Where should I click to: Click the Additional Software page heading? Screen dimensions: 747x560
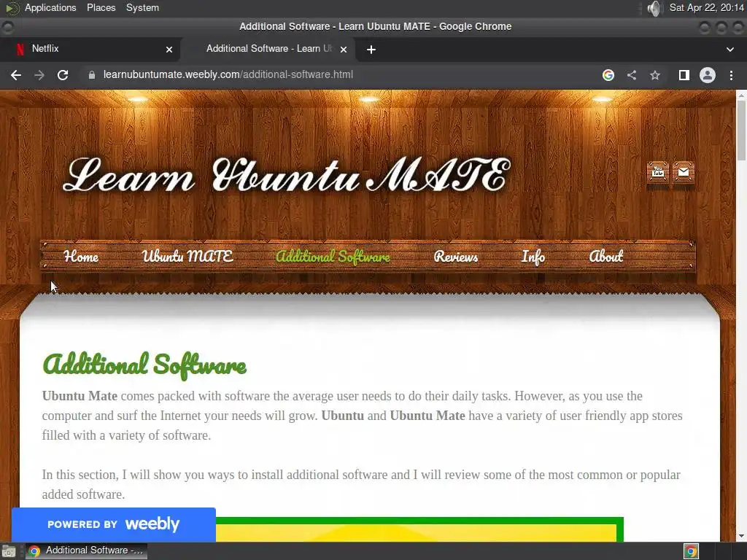coord(144,365)
